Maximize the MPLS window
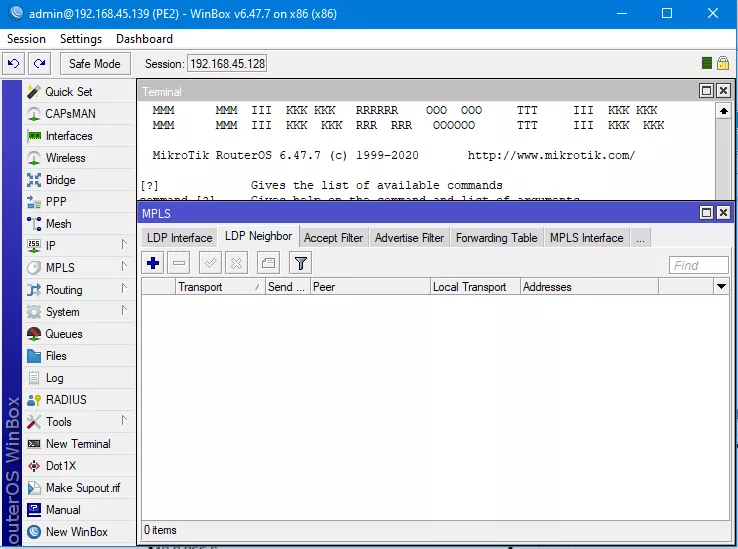Screen dimensions: 738x549 pos(706,213)
